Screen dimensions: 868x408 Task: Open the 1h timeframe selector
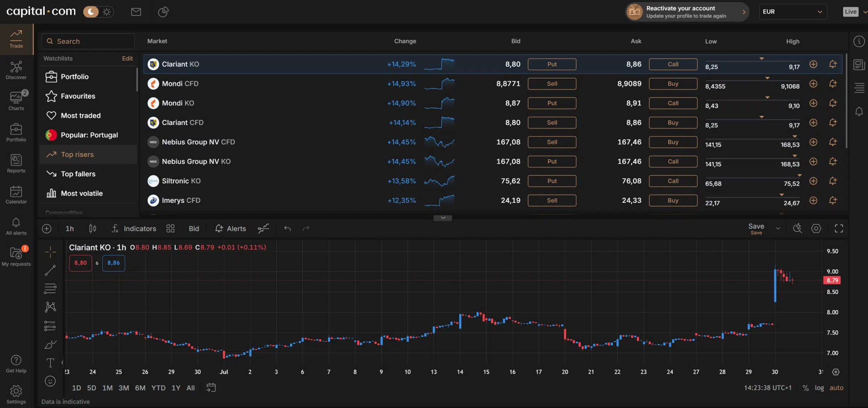click(x=70, y=228)
